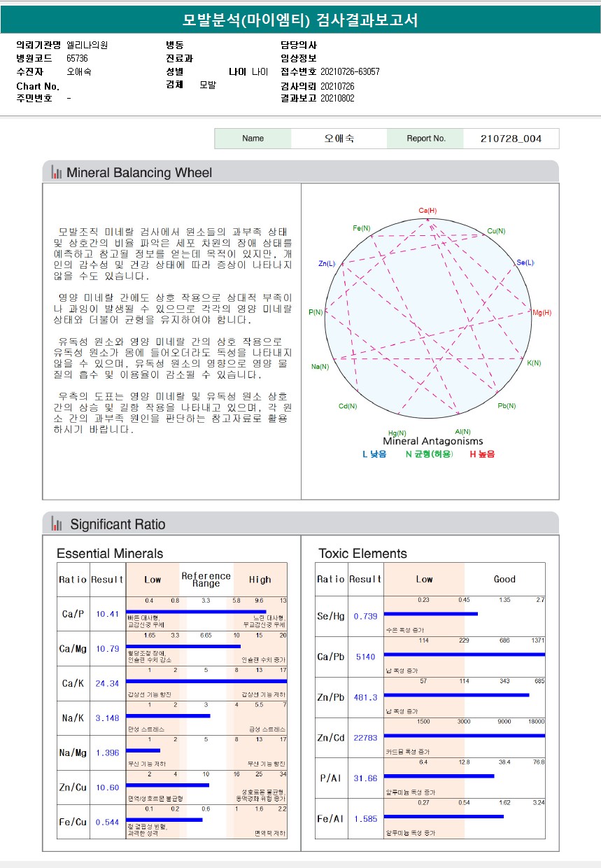Image resolution: width=601 pixels, height=868 pixels.
Task: Click the Mineral Antagonisms caption
Action: (433, 441)
